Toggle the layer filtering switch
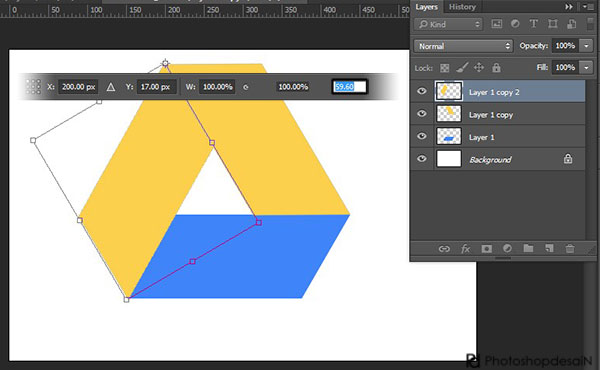 pos(590,24)
